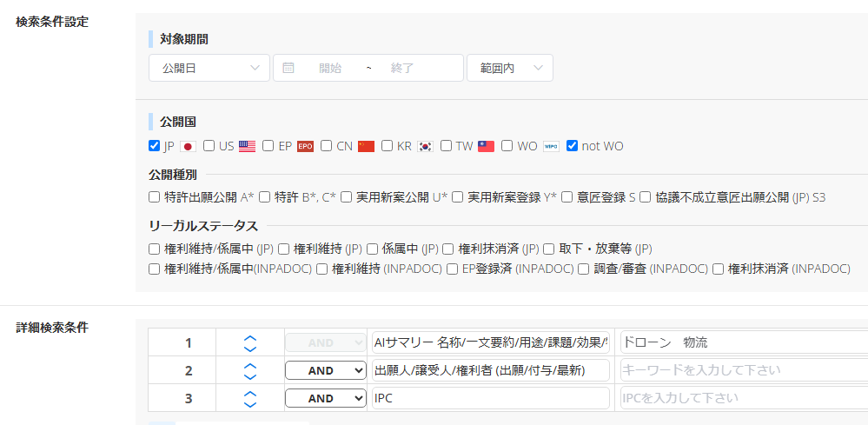The height and width of the screenshot is (425, 868).
Task: Click the 終了 end date field
Action: click(x=402, y=68)
